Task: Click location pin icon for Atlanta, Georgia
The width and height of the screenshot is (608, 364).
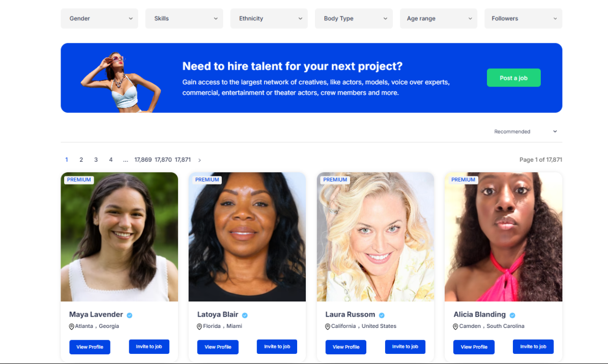Action: click(x=71, y=327)
